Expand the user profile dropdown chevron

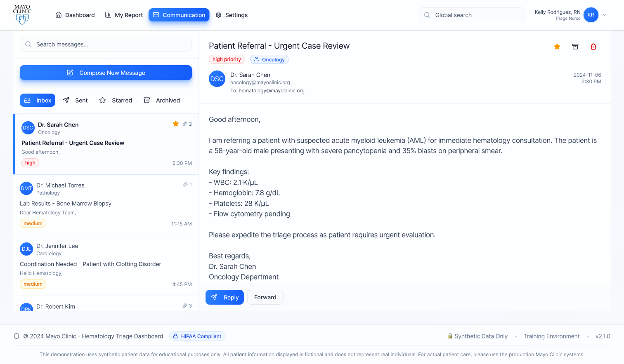click(x=605, y=15)
